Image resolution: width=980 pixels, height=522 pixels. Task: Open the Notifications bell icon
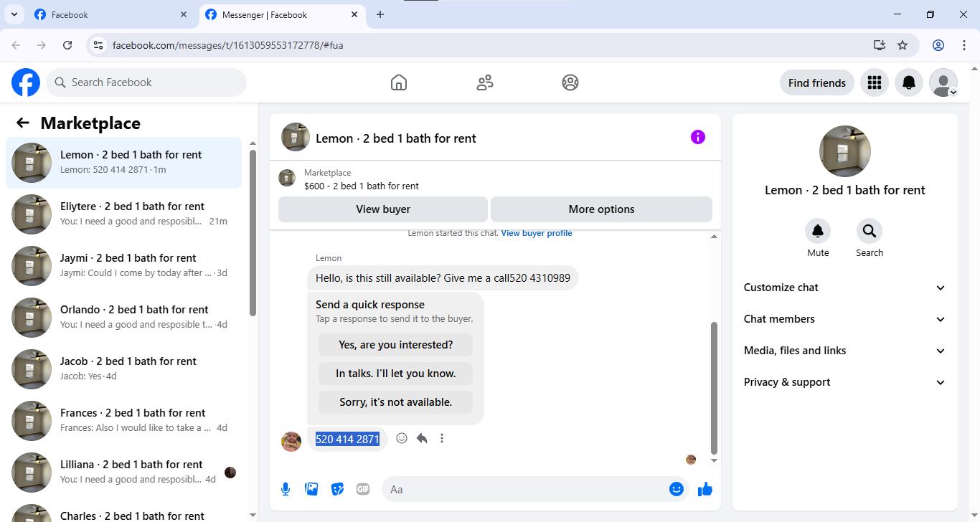tap(909, 82)
